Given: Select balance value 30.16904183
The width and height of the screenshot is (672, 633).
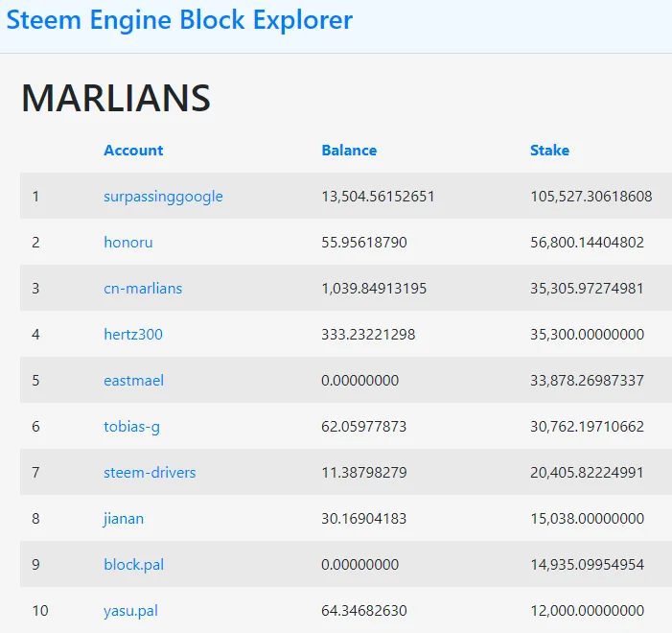Looking at the screenshot, I should [x=364, y=519].
